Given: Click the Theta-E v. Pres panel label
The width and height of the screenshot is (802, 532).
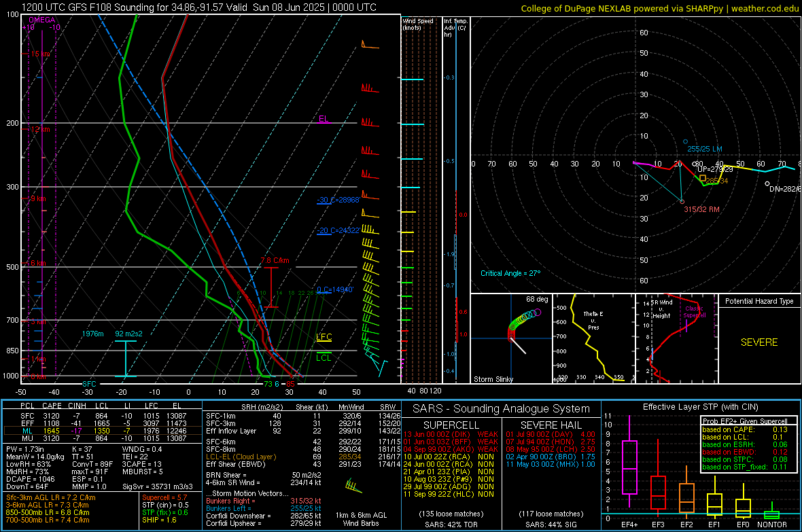Looking at the screenshot, I should [x=593, y=320].
